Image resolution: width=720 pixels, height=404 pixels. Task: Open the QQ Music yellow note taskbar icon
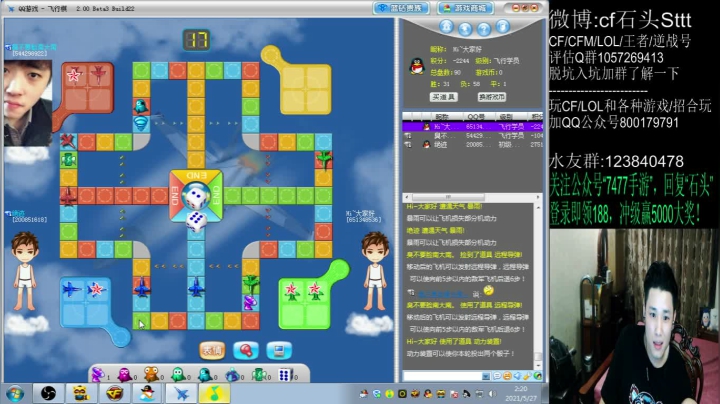pos(214,393)
